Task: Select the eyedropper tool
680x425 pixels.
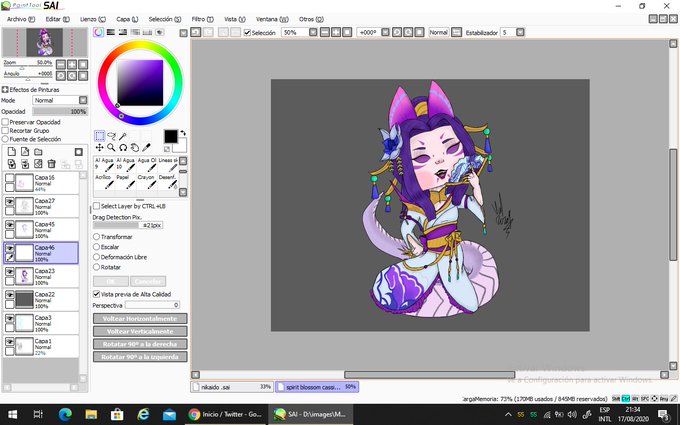Action: 147,147
